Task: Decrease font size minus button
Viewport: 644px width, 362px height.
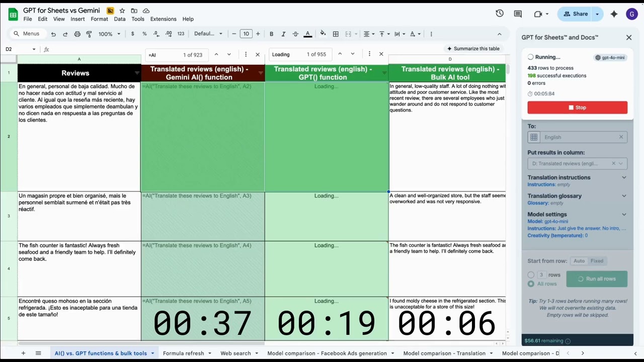Action: coord(234,34)
